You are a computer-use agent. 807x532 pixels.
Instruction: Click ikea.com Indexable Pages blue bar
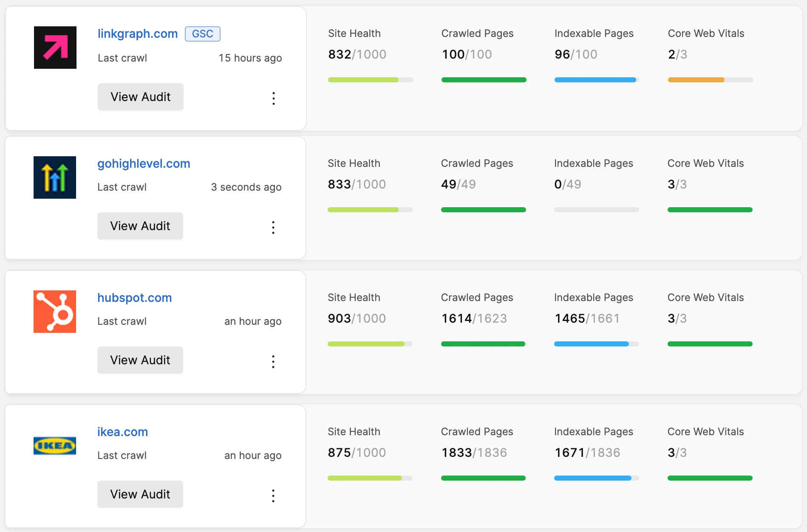coord(597,478)
